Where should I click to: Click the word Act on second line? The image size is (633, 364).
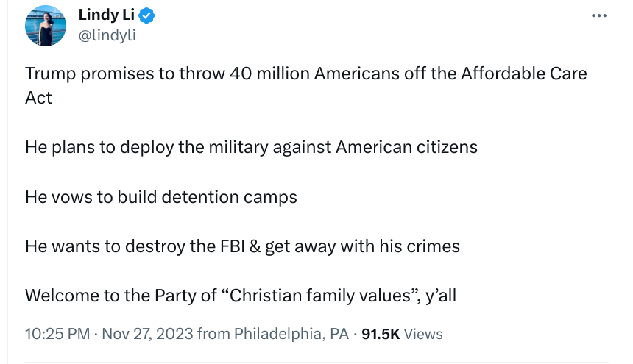coord(38,98)
